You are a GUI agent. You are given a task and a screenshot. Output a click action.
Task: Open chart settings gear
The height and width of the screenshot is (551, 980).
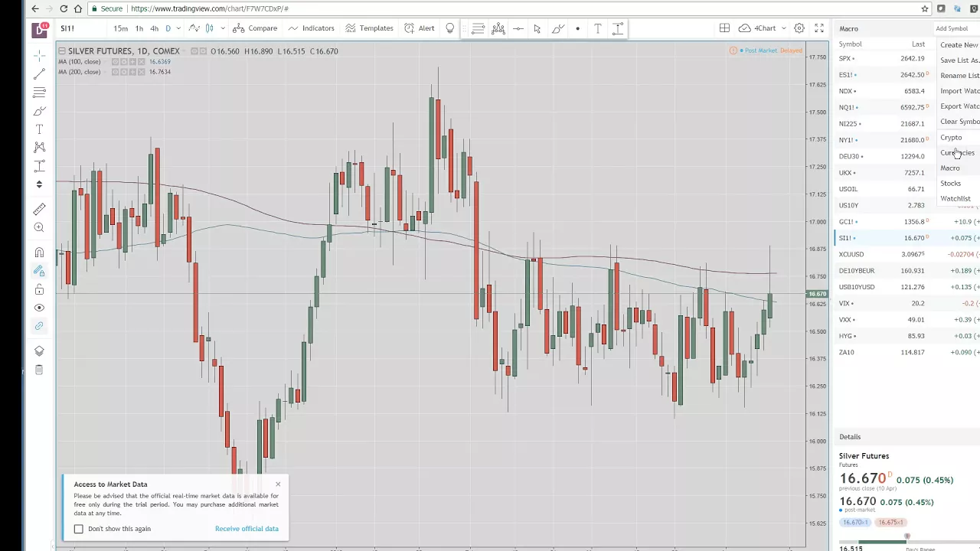point(799,28)
